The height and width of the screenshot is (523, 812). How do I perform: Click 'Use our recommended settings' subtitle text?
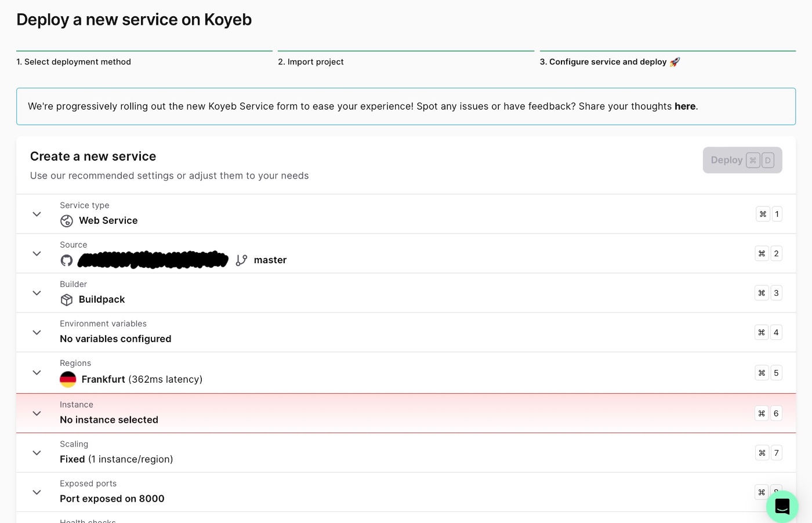(x=169, y=176)
